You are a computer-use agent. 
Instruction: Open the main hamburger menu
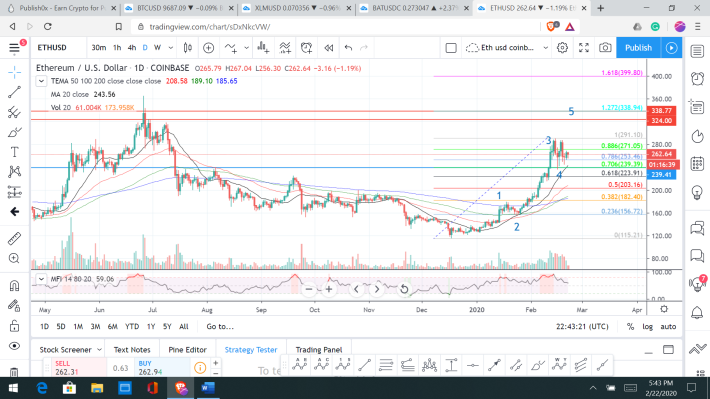tap(14, 48)
